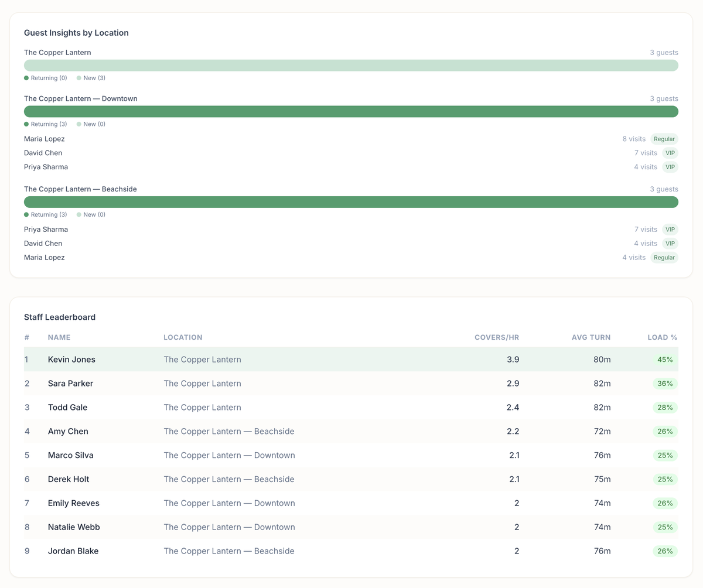Select the 3.9 covers/hr value for Kevin Jones

coord(513,360)
